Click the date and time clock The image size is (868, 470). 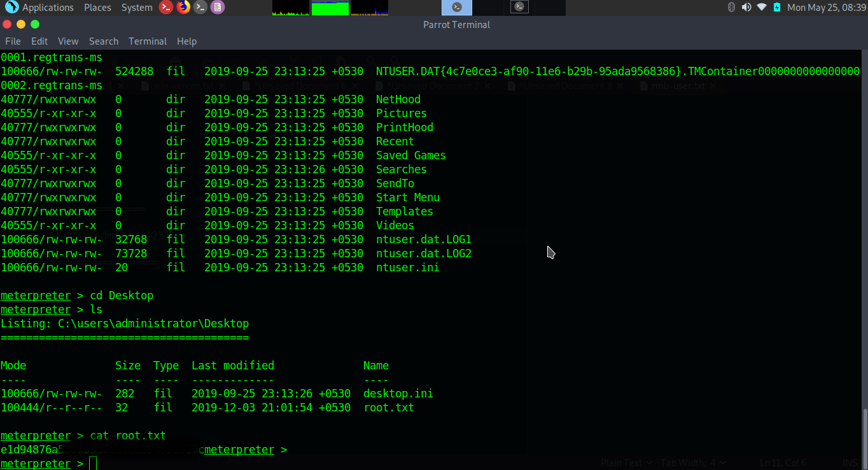tap(827, 8)
